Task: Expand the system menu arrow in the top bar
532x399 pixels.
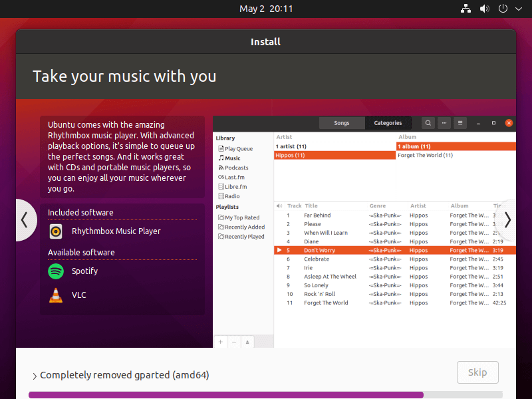Action: (519, 9)
